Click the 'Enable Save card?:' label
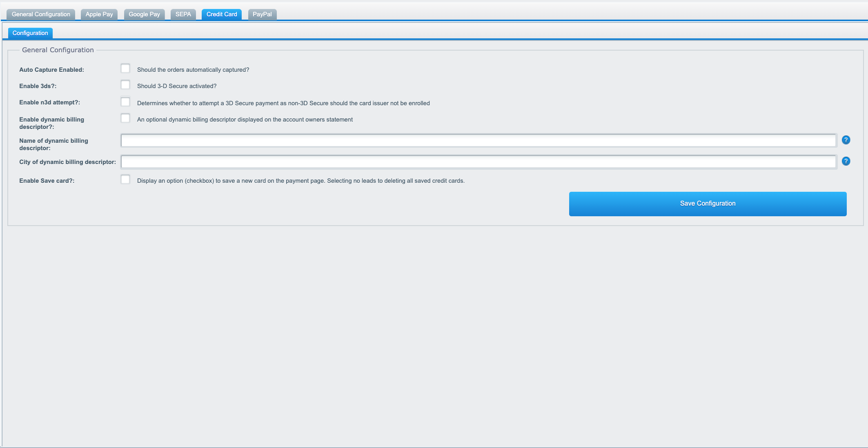Viewport: 868px width, 448px height. [47, 181]
